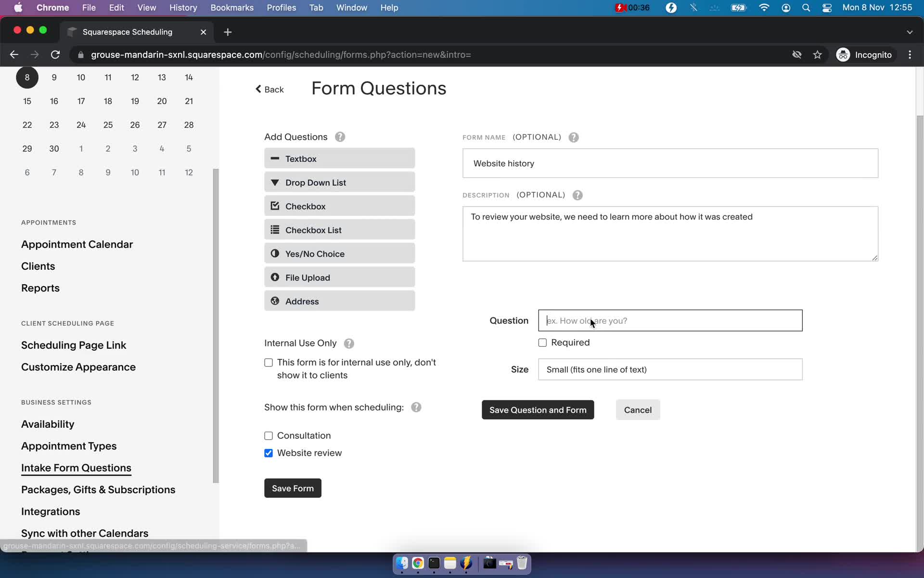Open the History menu
The width and height of the screenshot is (924, 578).
pos(183,8)
